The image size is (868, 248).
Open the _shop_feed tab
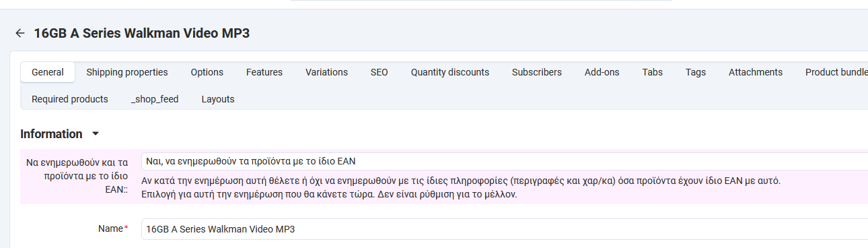pyautogui.click(x=155, y=99)
